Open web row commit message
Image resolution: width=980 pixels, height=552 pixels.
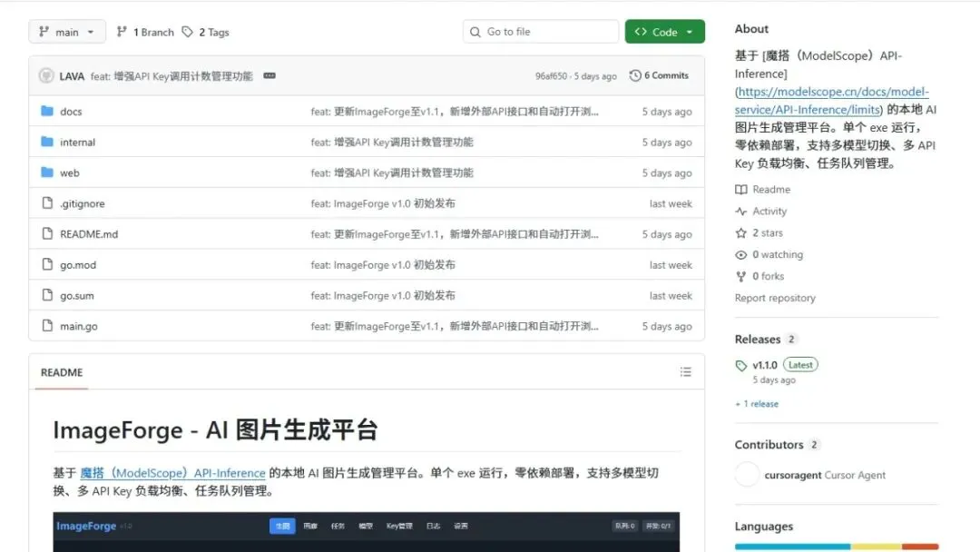392,172
